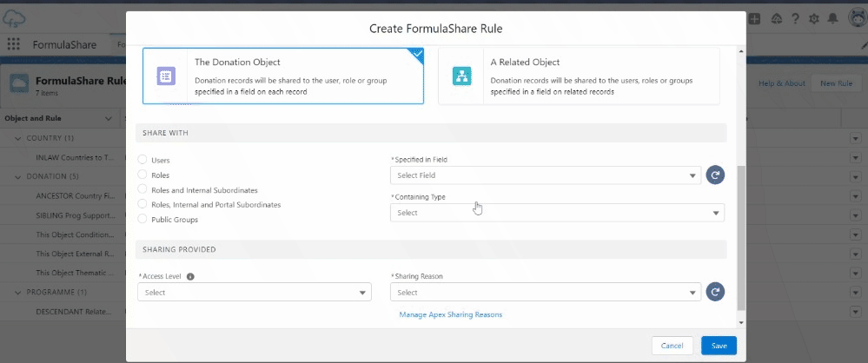The width and height of the screenshot is (868, 363).
Task: Open the Containing Type dropdown
Action: click(556, 213)
